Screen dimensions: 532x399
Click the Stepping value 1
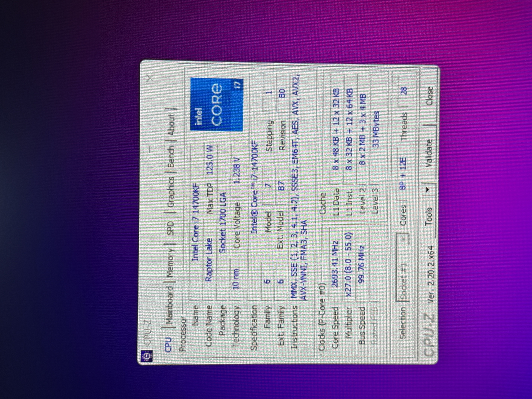(269, 93)
